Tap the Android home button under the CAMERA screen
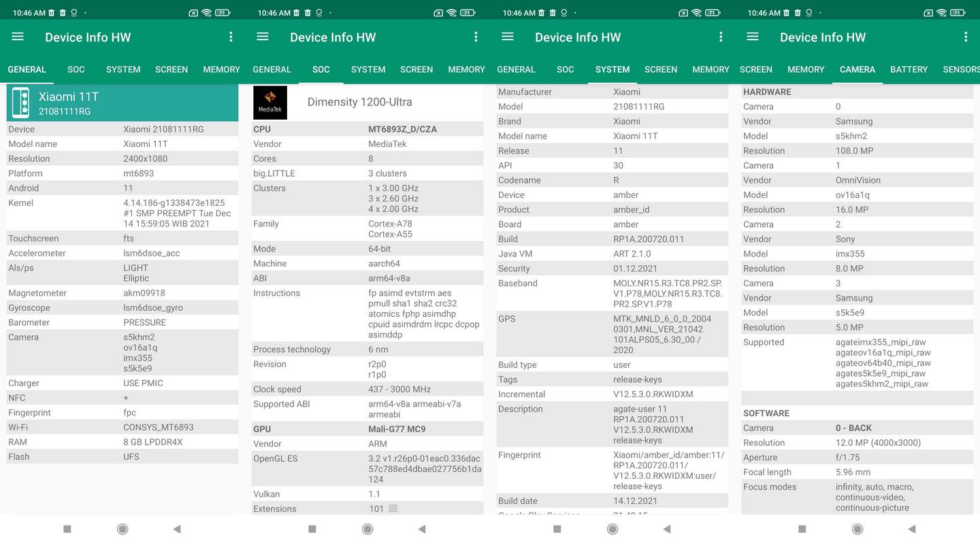980x544 pixels. [857, 529]
